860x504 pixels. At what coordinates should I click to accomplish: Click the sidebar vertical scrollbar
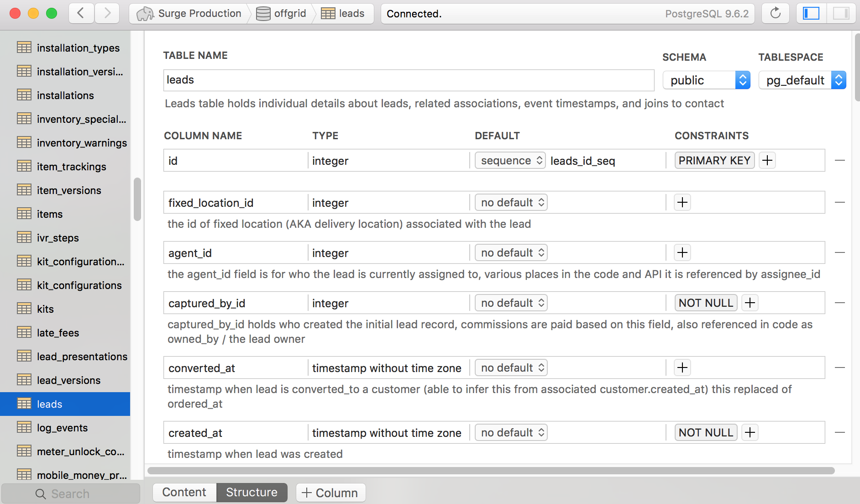[x=137, y=199]
